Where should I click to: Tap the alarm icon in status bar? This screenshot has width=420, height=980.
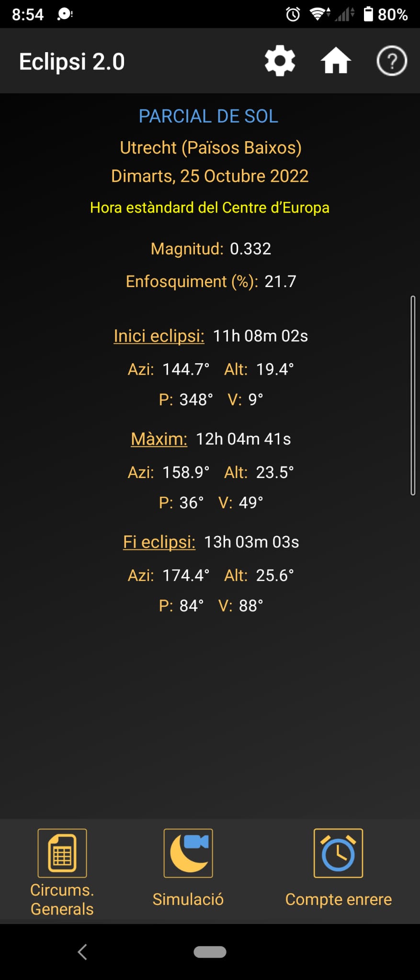click(293, 14)
